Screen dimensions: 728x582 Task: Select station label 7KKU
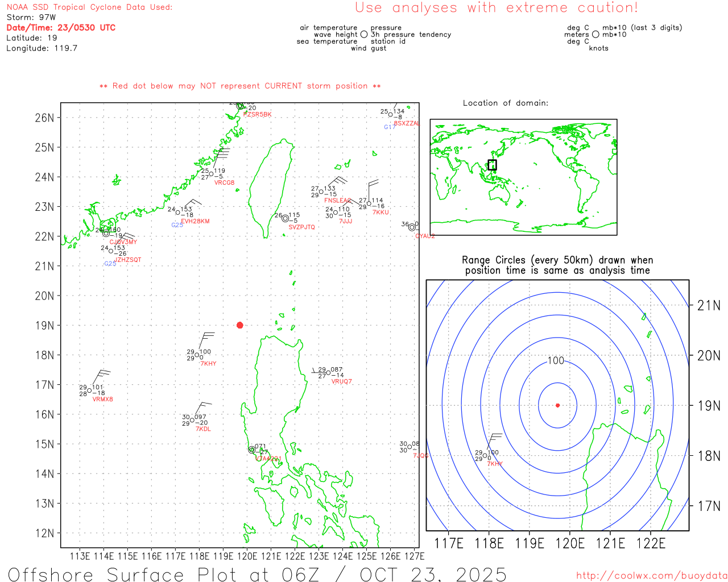click(x=380, y=212)
